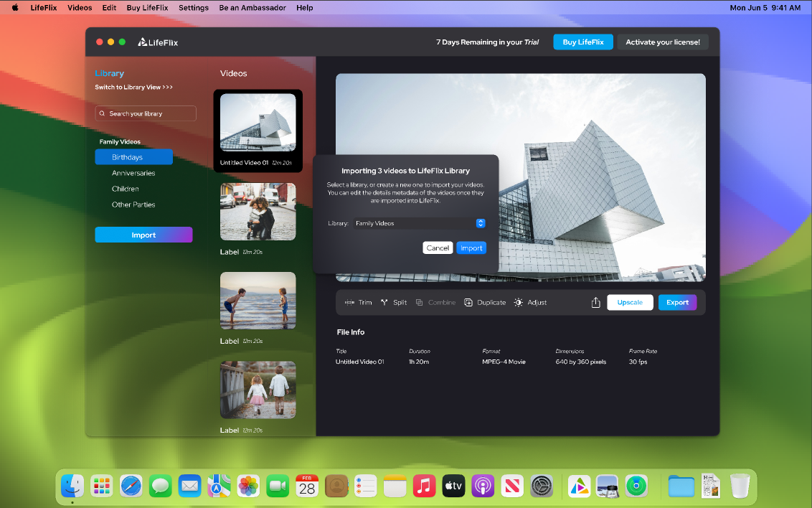
Task: Open Find My from the dock
Action: tap(636, 486)
